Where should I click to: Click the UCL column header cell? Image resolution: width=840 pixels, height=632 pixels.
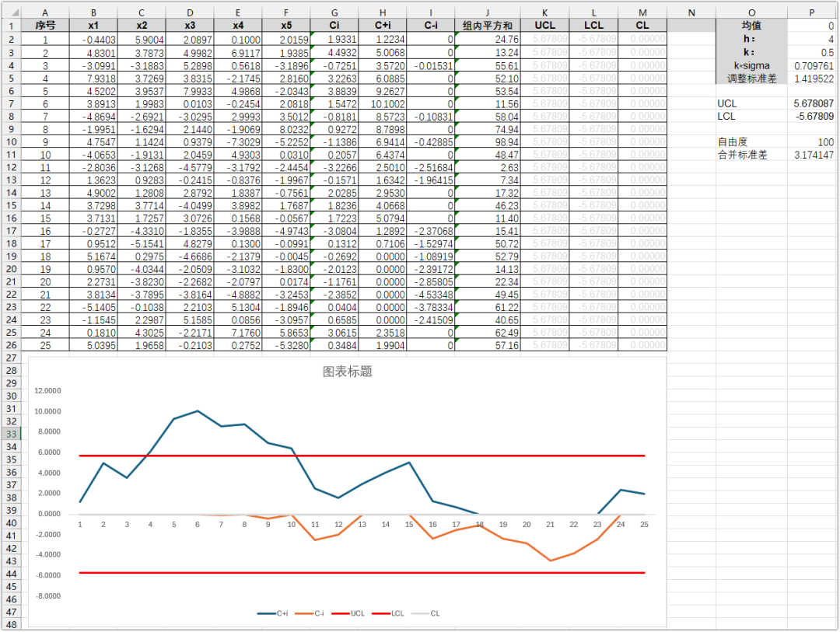click(544, 25)
